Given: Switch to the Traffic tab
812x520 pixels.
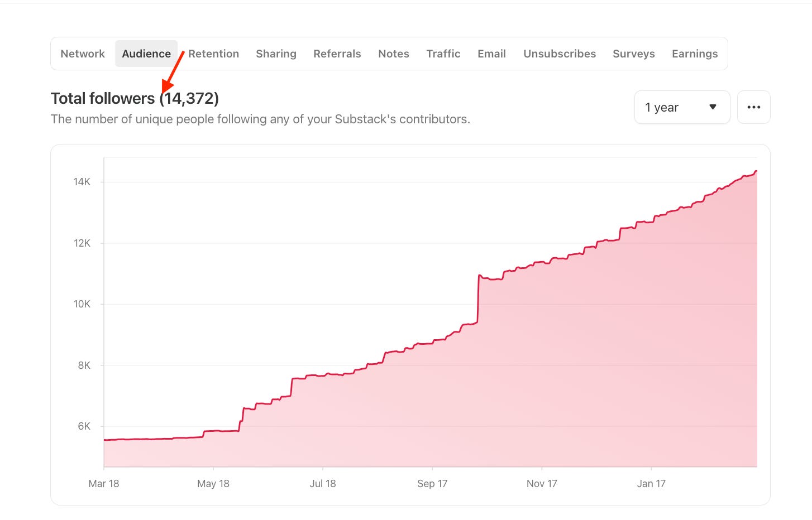Looking at the screenshot, I should click(x=443, y=54).
